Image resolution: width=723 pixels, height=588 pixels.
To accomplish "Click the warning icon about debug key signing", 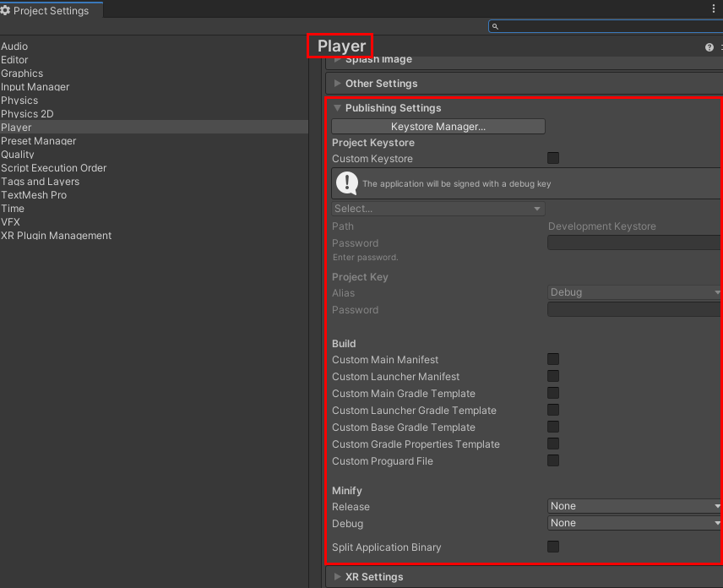I will [x=346, y=182].
